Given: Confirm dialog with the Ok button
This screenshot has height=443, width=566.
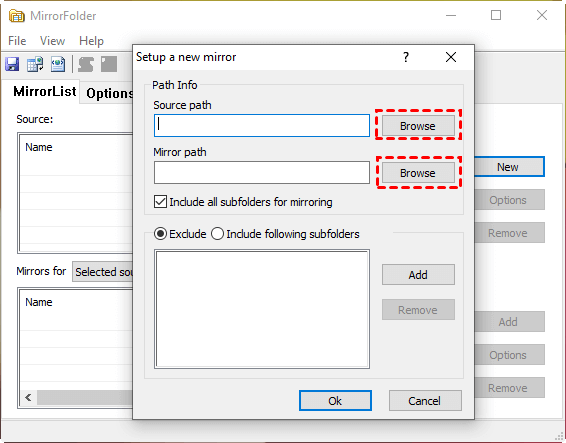Looking at the screenshot, I should 335,401.
